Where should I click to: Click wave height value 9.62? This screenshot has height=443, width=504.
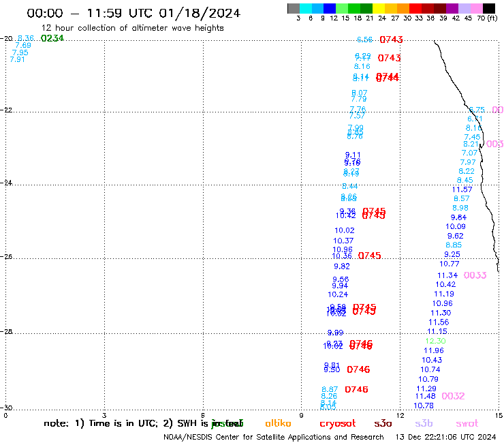click(456, 236)
